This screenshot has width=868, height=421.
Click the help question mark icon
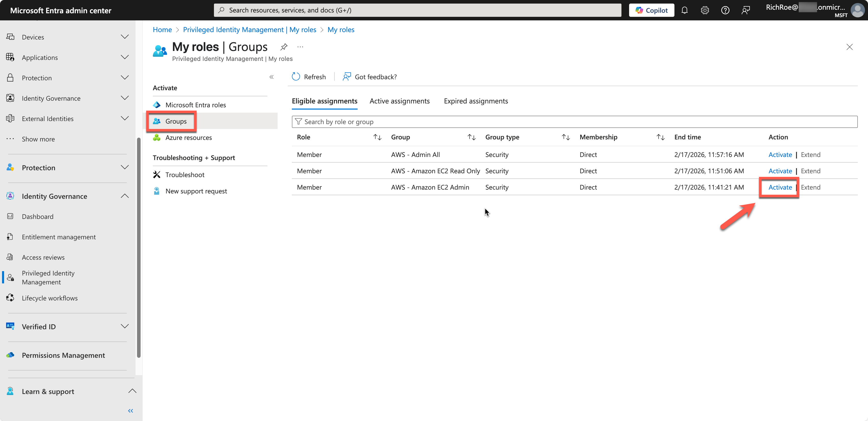coord(725,10)
